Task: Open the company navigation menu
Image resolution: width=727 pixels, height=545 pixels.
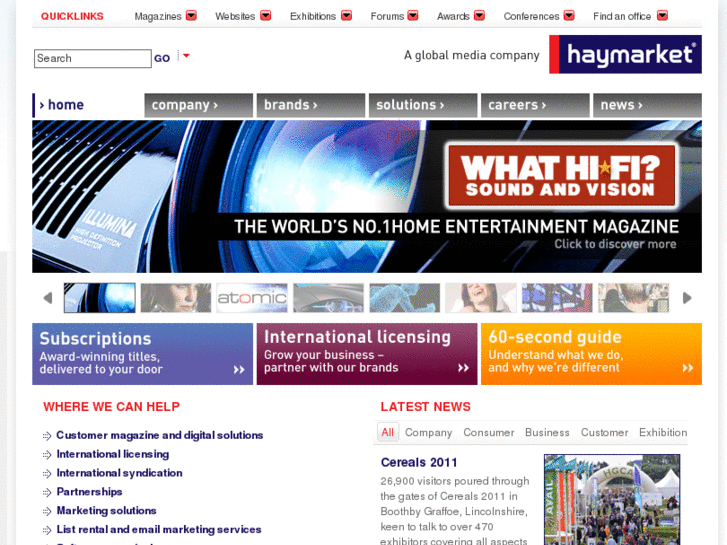Action: [x=198, y=105]
